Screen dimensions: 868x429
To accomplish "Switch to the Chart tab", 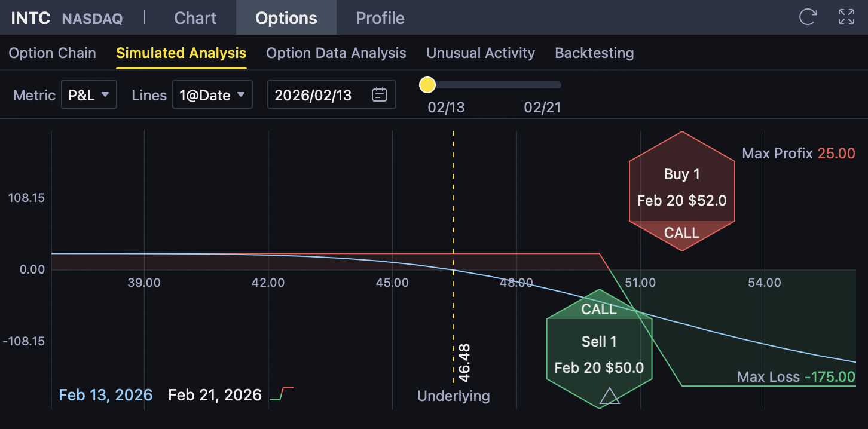I will pos(195,18).
